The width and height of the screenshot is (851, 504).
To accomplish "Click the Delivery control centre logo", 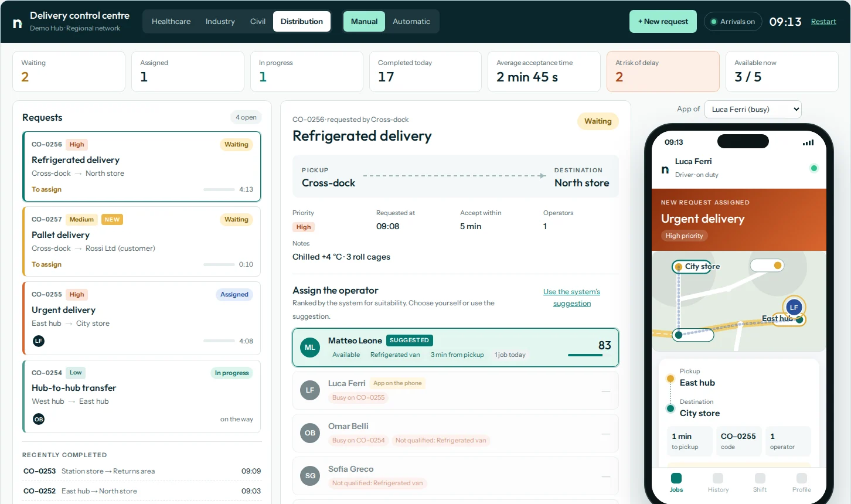I will click(x=18, y=23).
